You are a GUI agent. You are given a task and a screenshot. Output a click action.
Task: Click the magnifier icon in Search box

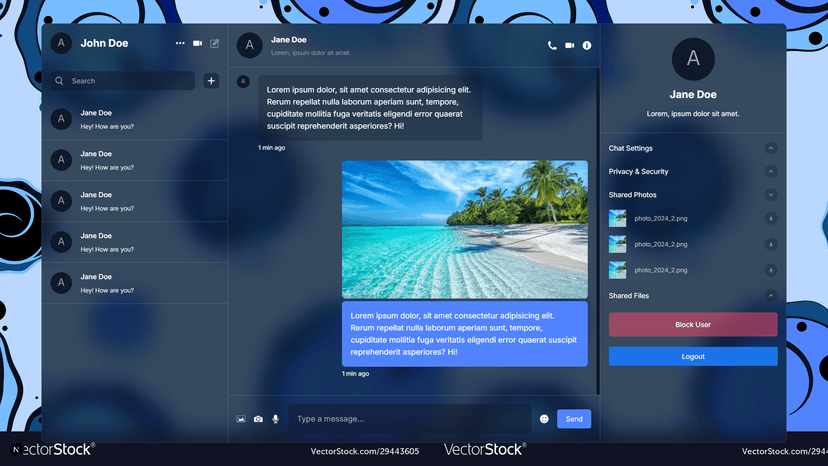[59, 81]
